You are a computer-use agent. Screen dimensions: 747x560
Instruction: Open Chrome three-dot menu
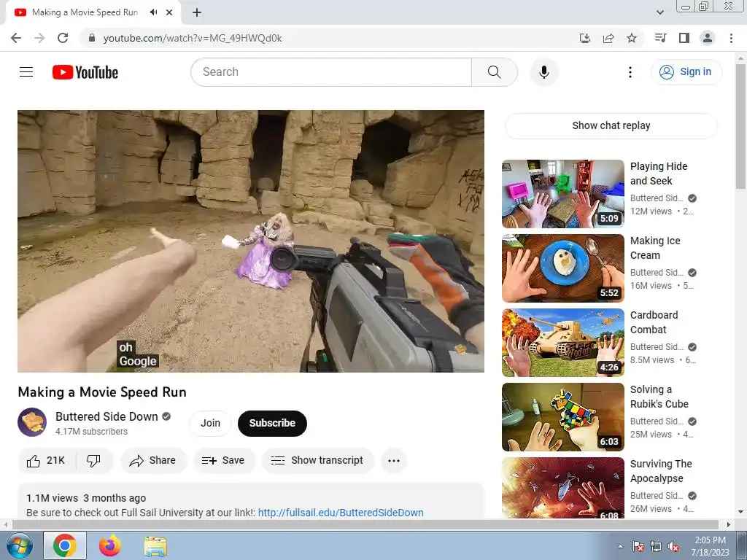(731, 38)
